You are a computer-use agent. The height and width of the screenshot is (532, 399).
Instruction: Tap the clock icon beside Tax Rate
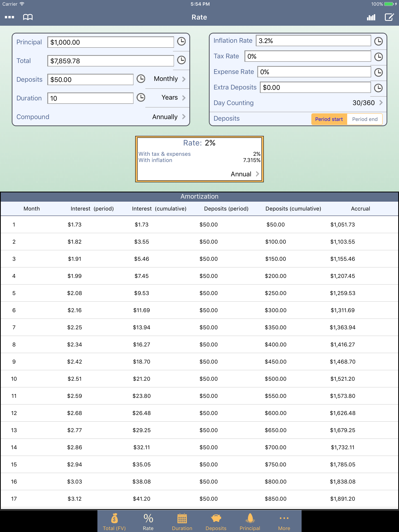coord(379,57)
